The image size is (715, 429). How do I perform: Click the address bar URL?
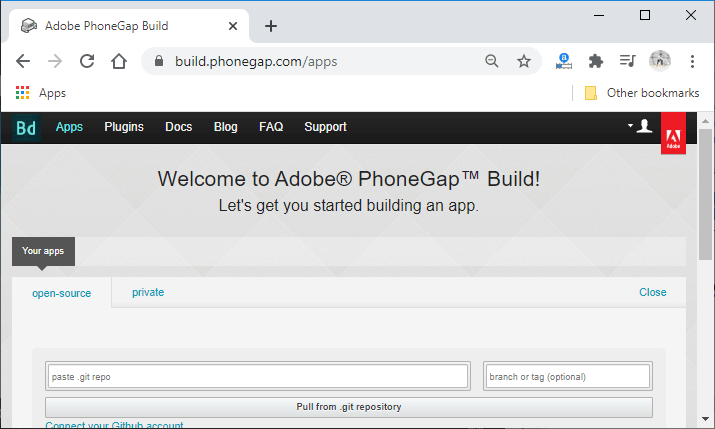256,61
